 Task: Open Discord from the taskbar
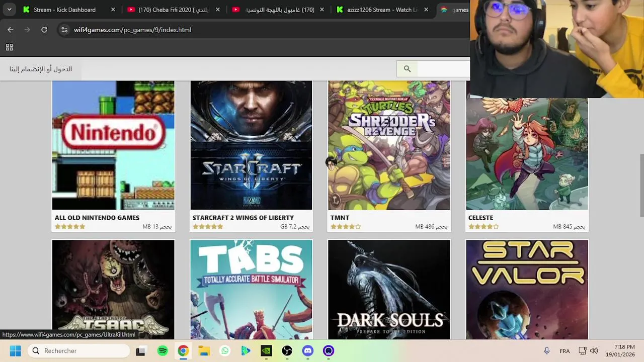pyautogui.click(x=308, y=351)
